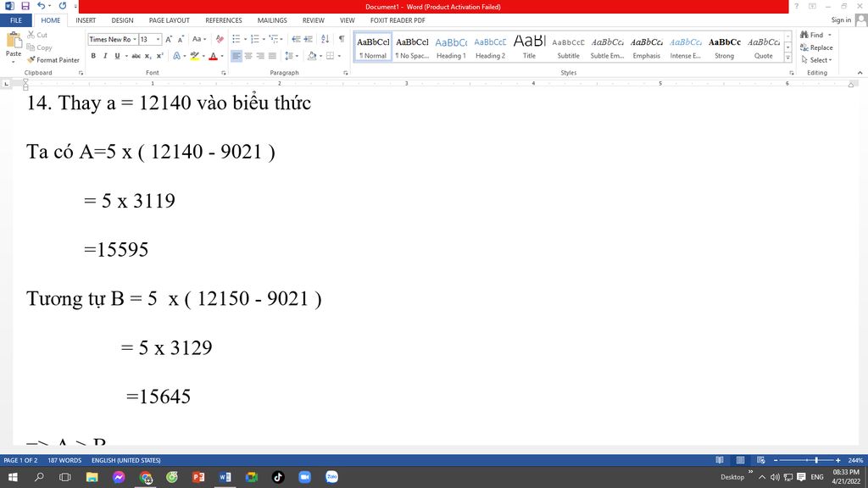This screenshot has height=488, width=868.
Task: Click the Grow Font icon
Action: (169, 39)
